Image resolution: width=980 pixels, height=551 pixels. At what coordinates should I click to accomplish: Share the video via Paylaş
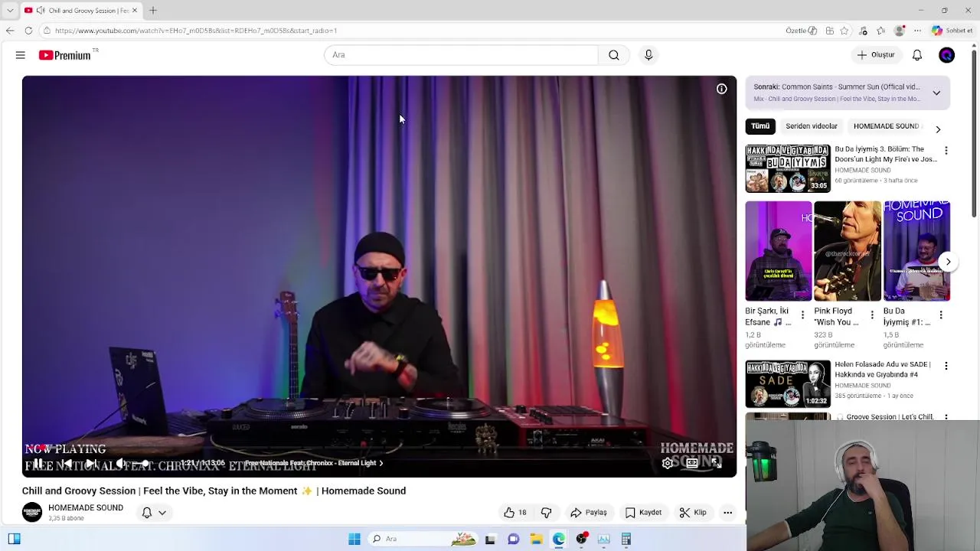(589, 513)
